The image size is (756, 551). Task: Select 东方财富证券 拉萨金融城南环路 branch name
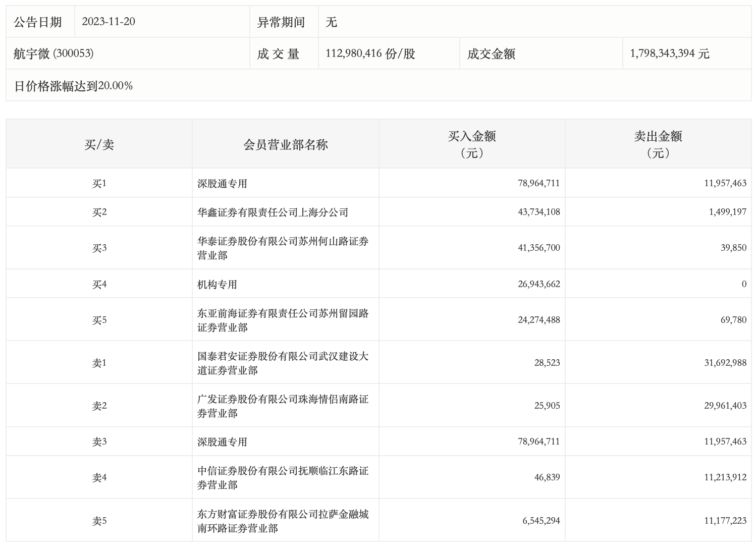pyautogui.click(x=283, y=521)
